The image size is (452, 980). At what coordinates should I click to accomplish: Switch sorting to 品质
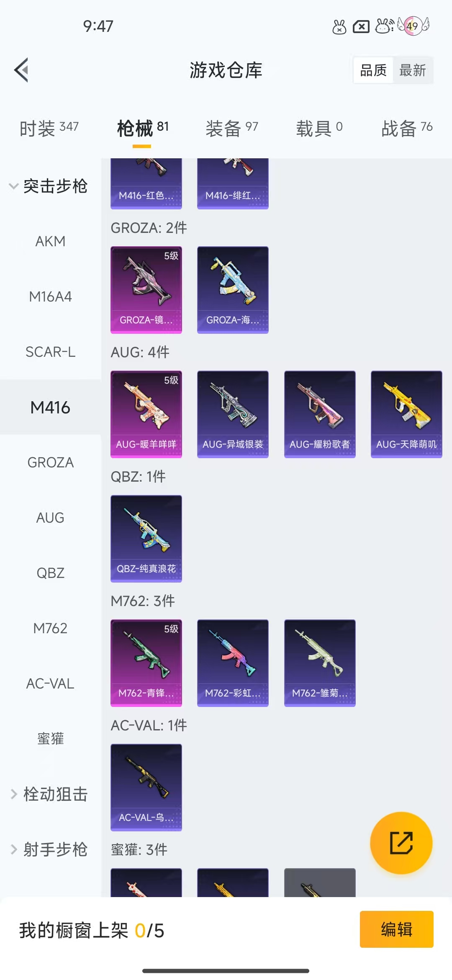tap(373, 70)
